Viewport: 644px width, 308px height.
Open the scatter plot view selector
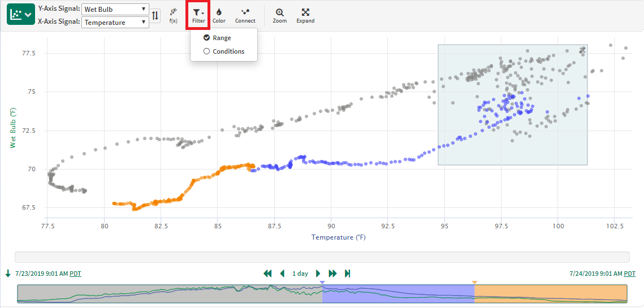pos(21,15)
